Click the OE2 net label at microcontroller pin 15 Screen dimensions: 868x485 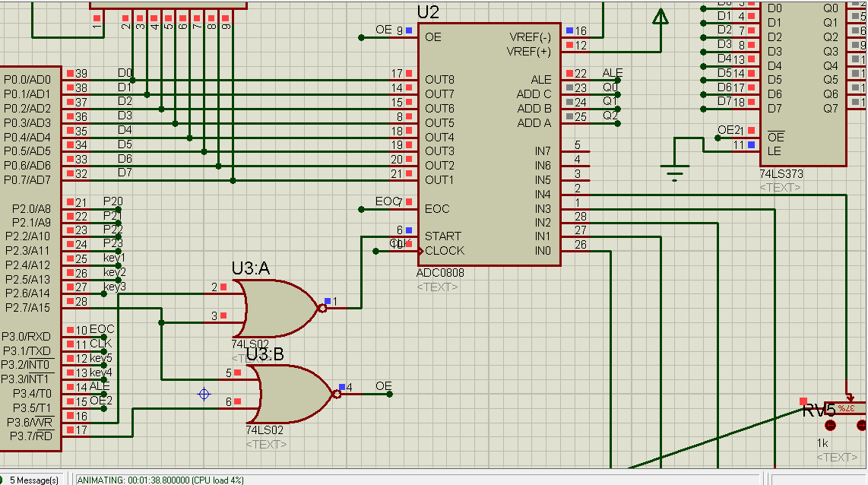(x=101, y=401)
